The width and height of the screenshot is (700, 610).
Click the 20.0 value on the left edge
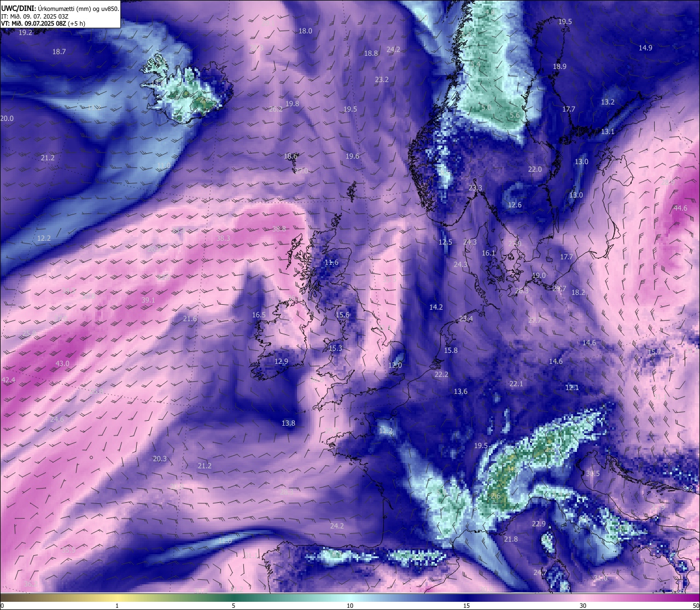(7, 119)
